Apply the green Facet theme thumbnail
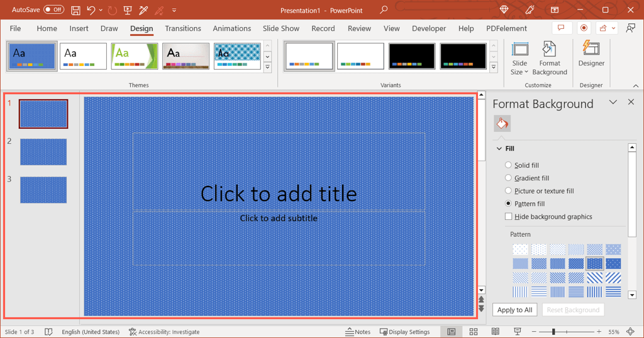Image resolution: width=644 pixels, height=338 pixels. 135,56
